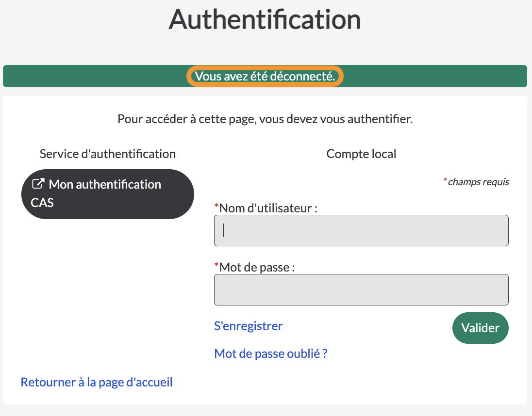
Task: Open the S'enregistrer registration link
Action: pyautogui.click(x=248, y=326)
